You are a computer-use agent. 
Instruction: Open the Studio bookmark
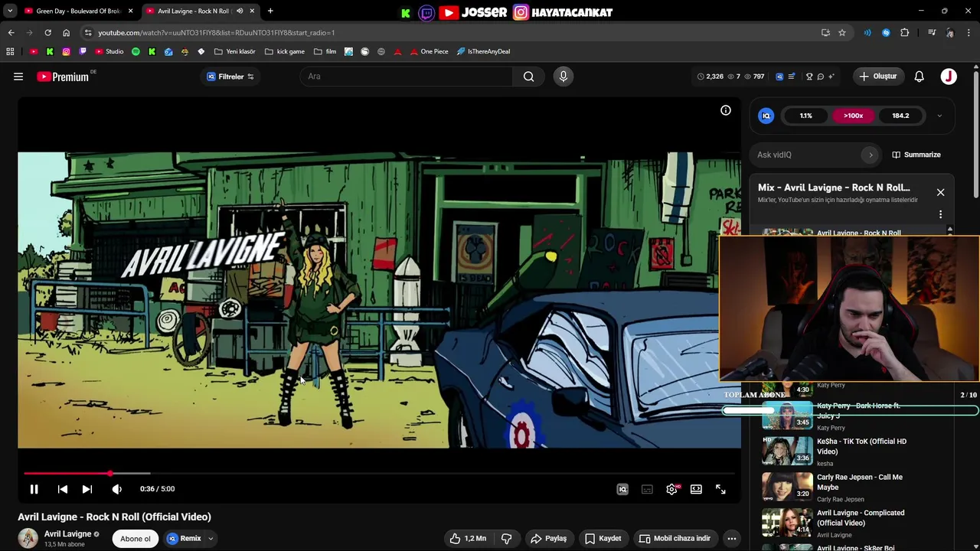click(x=109, y=51)
